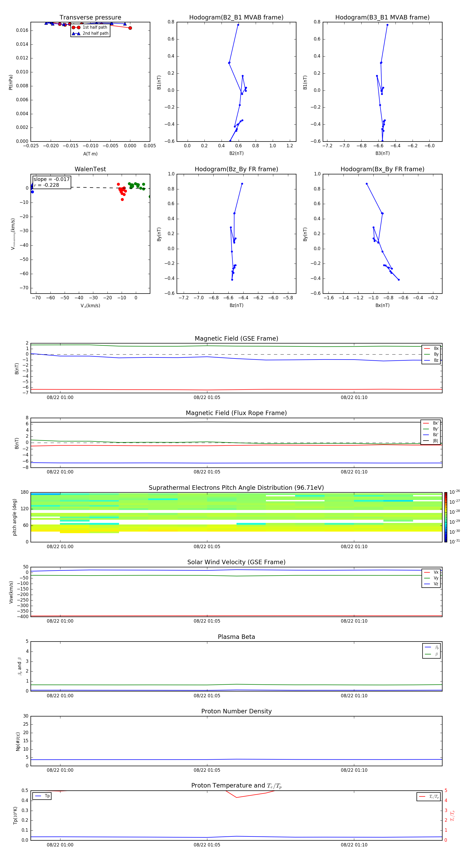
Task: Select the "Proton Number Density" panel title
Action: [x=236, y=711]
